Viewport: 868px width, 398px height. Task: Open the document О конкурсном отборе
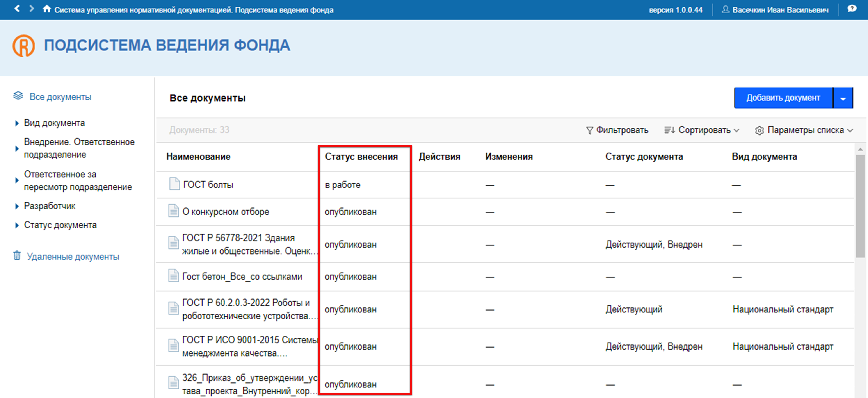[x=226, y=212]
